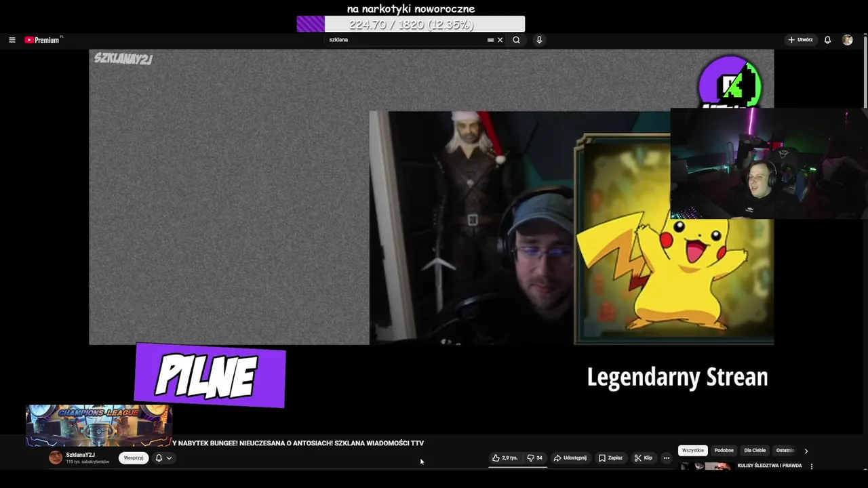The height and width of the screenshot is (488, 868).
Task: Click the donation goal progress bar
Action: [411, 24]
